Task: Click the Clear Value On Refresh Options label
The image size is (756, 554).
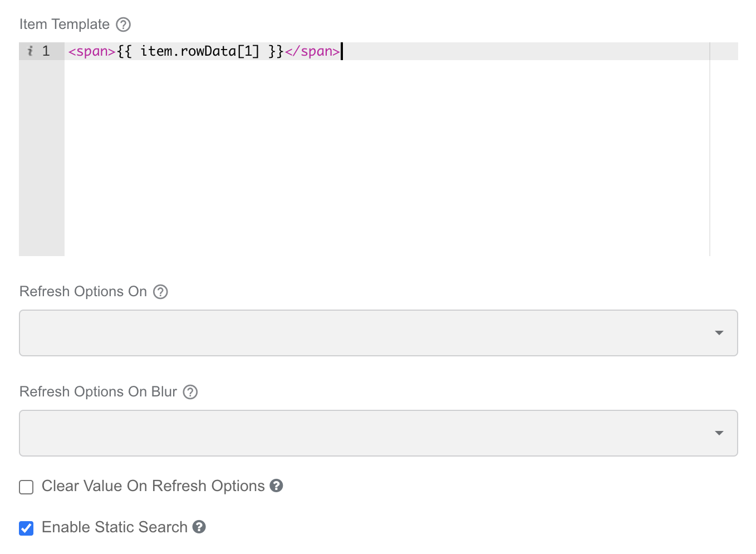Action: coord(153,486)
